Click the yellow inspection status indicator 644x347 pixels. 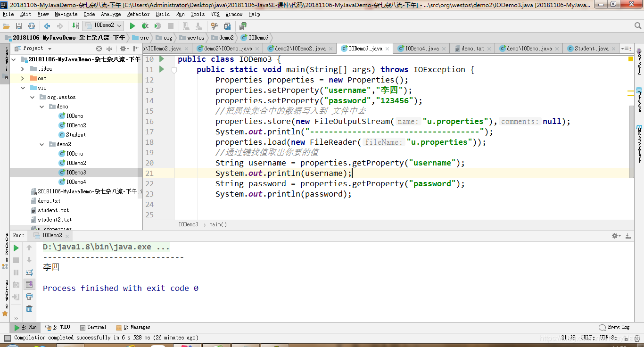point(631,59)
